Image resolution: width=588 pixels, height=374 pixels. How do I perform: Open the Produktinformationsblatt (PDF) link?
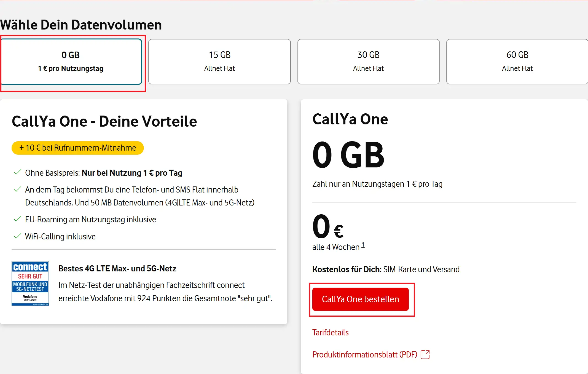pos(364,355)
